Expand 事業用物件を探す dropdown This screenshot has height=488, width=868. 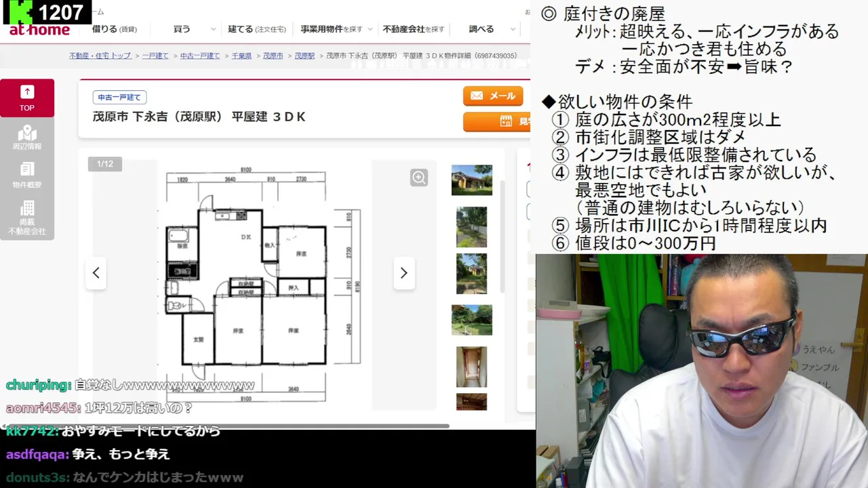[x=336, y=29]
